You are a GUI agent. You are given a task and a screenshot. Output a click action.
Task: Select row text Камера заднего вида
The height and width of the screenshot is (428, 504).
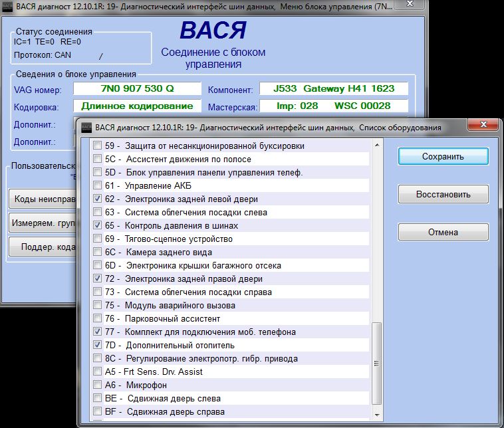169,253
